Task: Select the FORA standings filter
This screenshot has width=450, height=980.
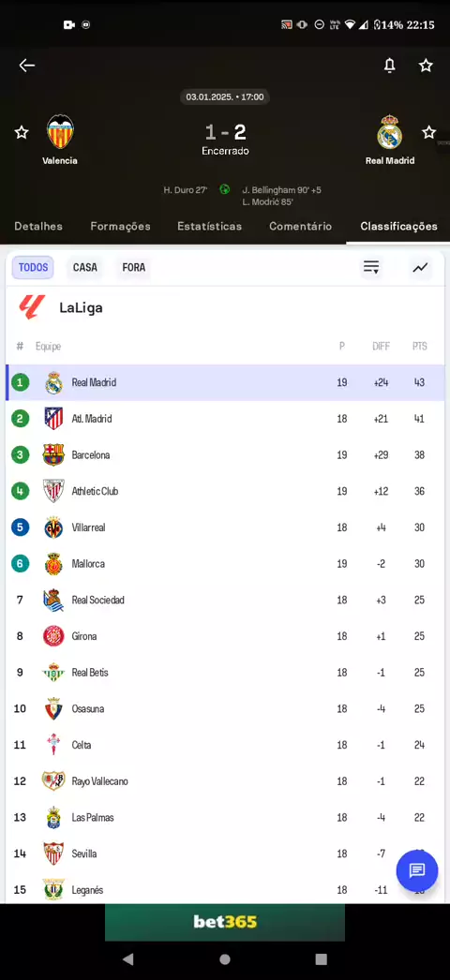Action: [x=134, y=268]
